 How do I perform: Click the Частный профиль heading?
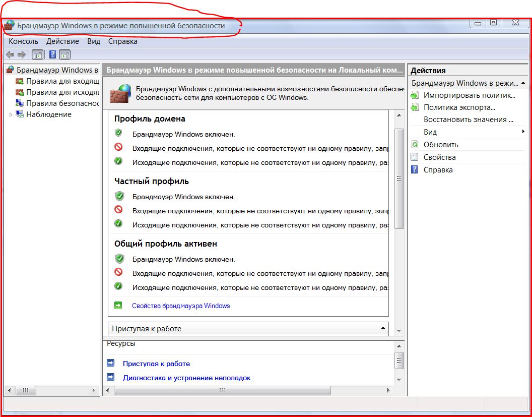(x=151, y=182)
